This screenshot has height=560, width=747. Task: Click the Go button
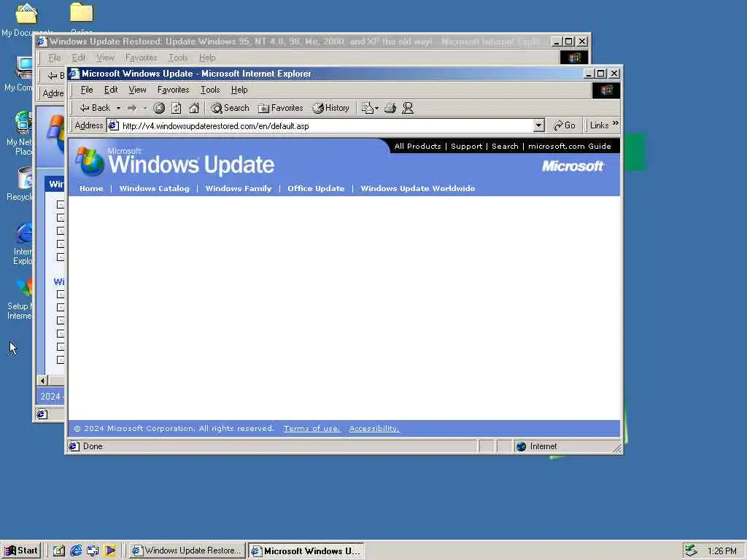(565, 125)
